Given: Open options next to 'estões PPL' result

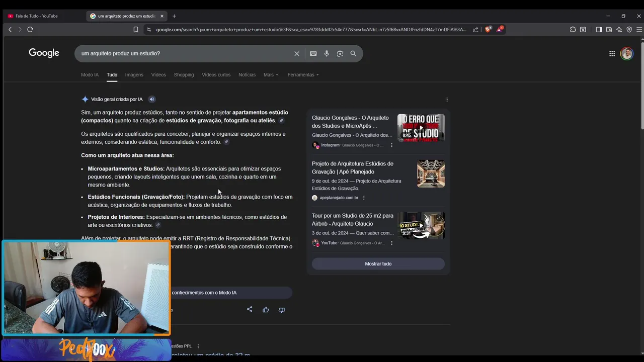Looking at the screenshot, I should pyautogui.click(x=198, y=346).
